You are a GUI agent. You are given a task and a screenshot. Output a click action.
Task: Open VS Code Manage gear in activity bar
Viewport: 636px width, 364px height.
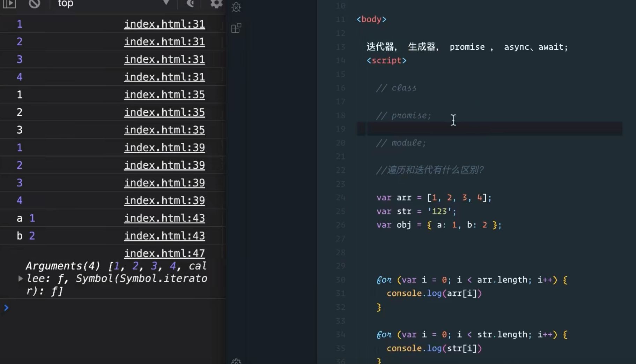click(236, 361)
